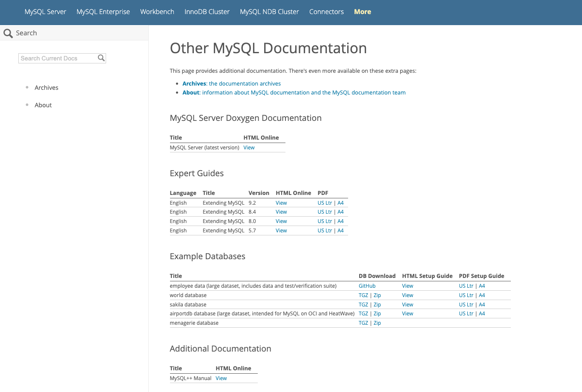Screen dimensions: 582x392
Task: Open the employee data GitHub link
Action: (x=367, y=286)
